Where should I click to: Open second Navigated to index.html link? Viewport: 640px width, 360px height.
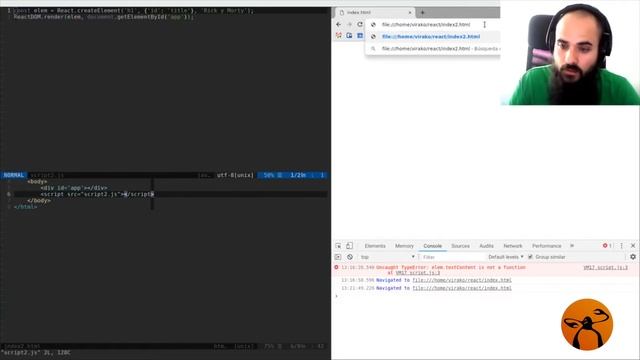[462, 288]
